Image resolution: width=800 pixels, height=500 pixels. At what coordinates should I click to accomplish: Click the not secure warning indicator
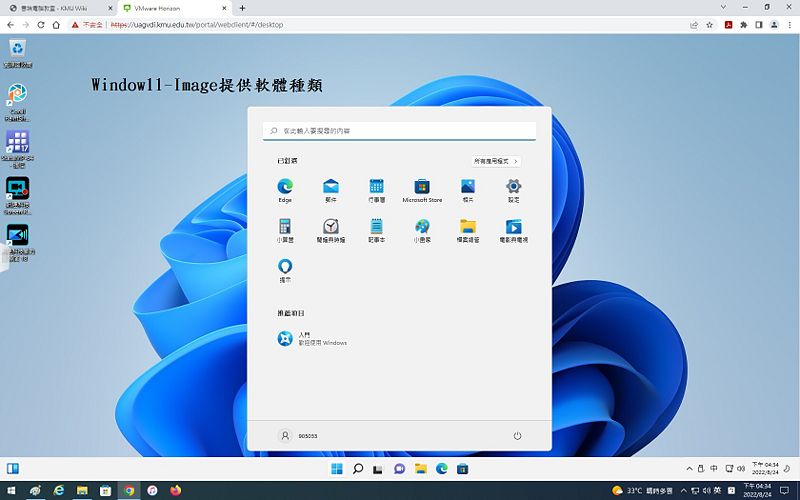[x=87, y=24]
